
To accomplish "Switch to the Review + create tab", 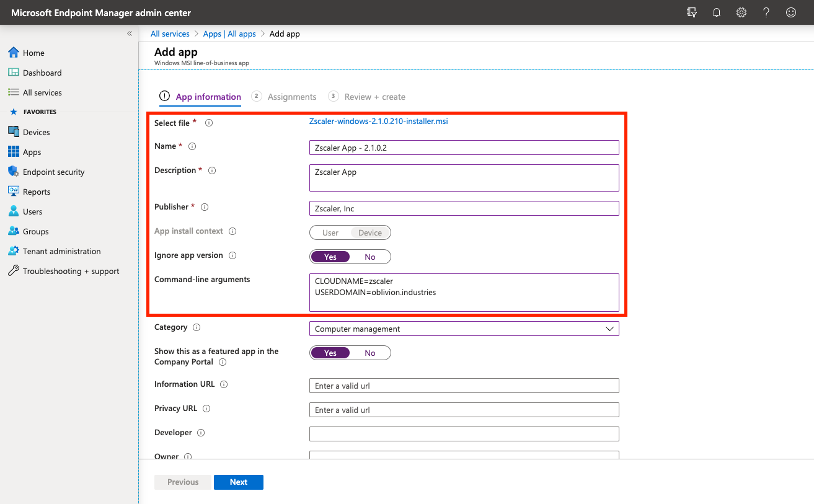I will tap(374, 97).
